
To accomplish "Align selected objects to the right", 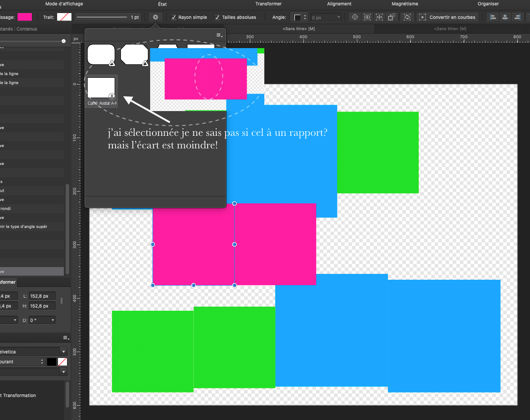I will click(517, 17).
